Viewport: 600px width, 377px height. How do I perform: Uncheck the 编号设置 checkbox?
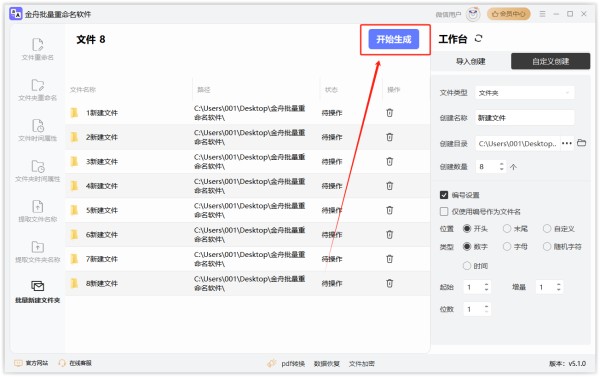click(444, 195)
